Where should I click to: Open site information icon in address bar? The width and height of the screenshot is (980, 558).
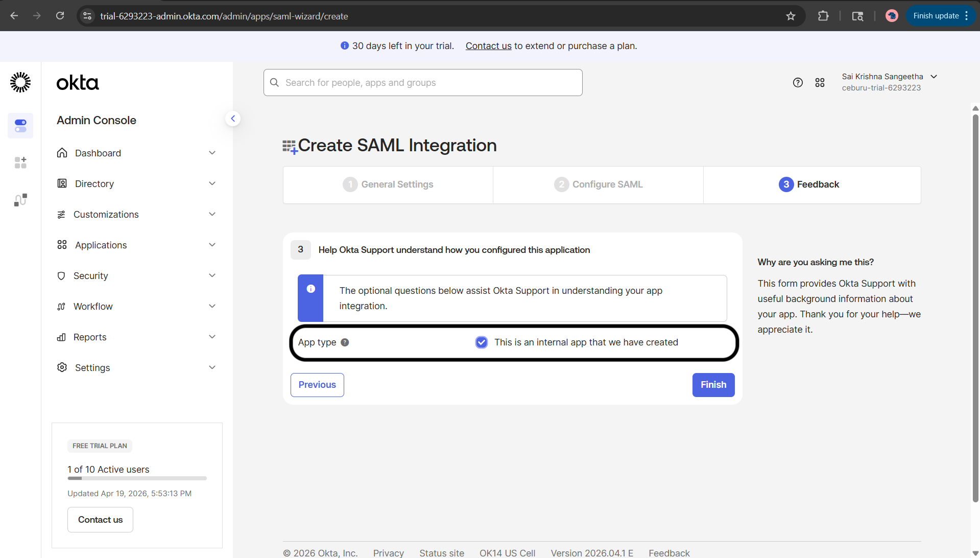[x=87, y=16]
